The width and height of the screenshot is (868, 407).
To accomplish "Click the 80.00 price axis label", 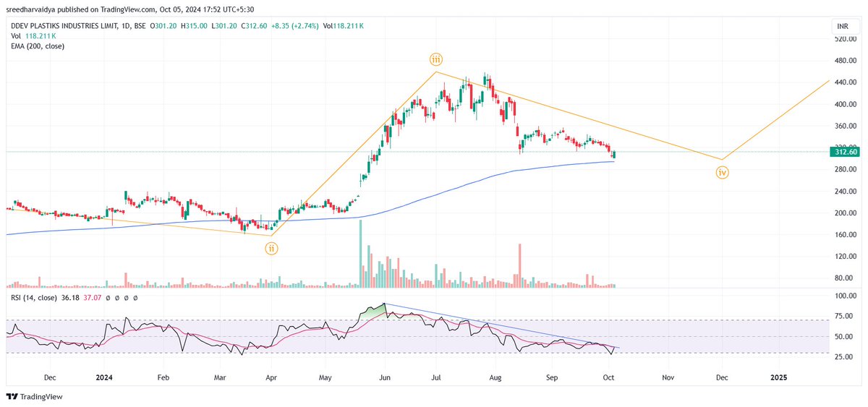I will coord(845,278).
